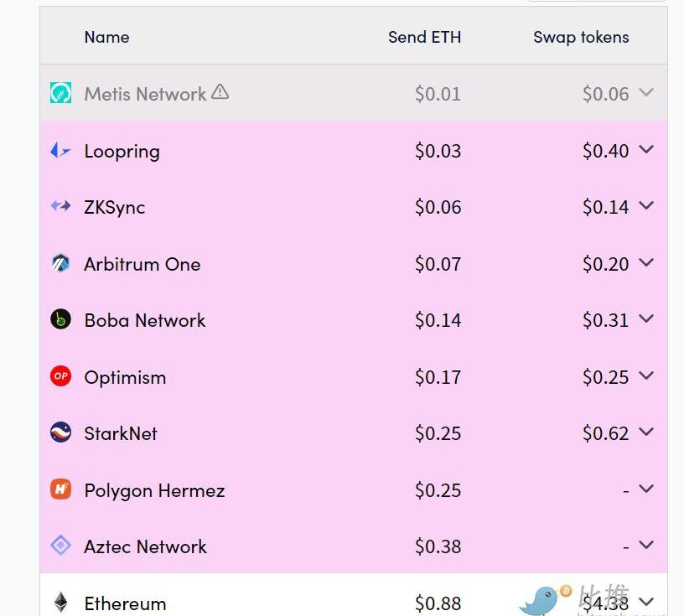684x616 pixels.
Task: Click the Ethereum diamond logo
Action: (60, 603)
